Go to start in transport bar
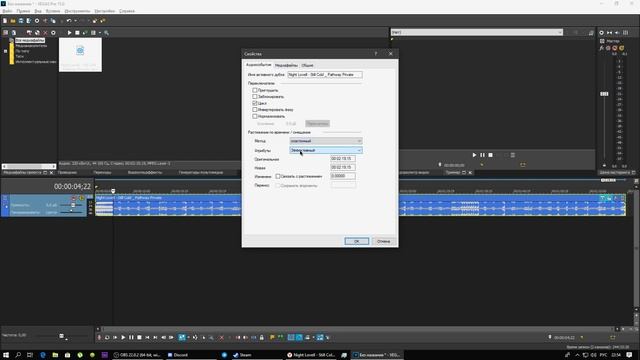This screenshot has height=360, width=640. pos(147,338)
